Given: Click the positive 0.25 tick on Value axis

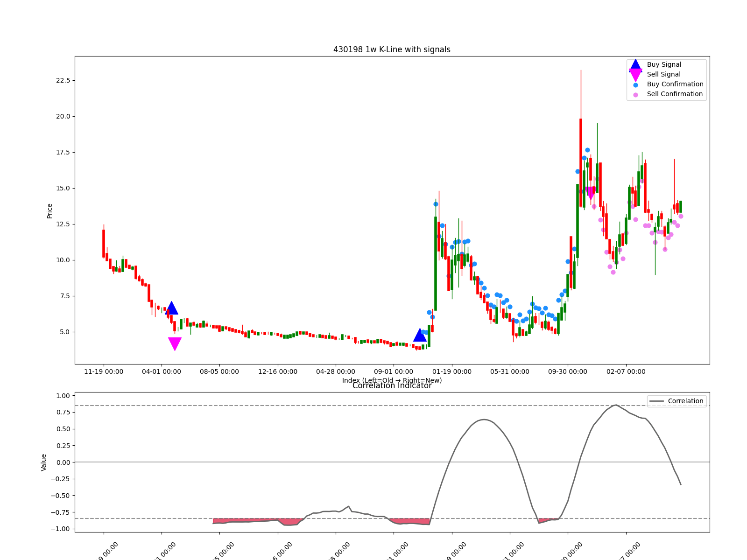Looking at the screenshot, I should (63, 446).
